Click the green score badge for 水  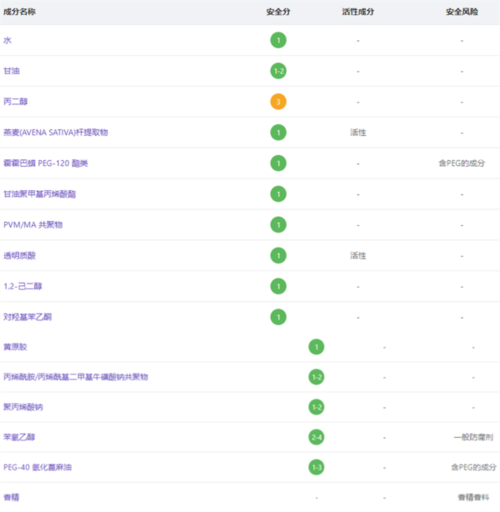tap(278, 40)
